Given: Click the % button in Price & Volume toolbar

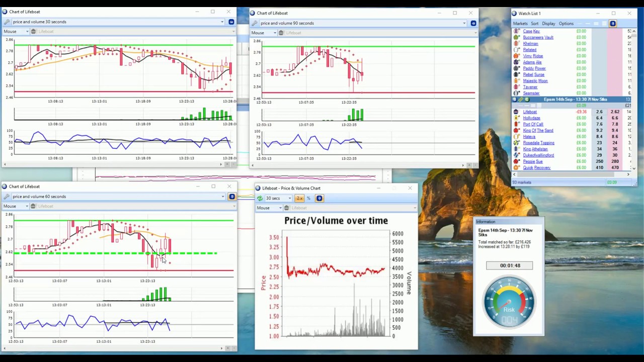Looking at the screenshot, I should [x=308, y=198].
